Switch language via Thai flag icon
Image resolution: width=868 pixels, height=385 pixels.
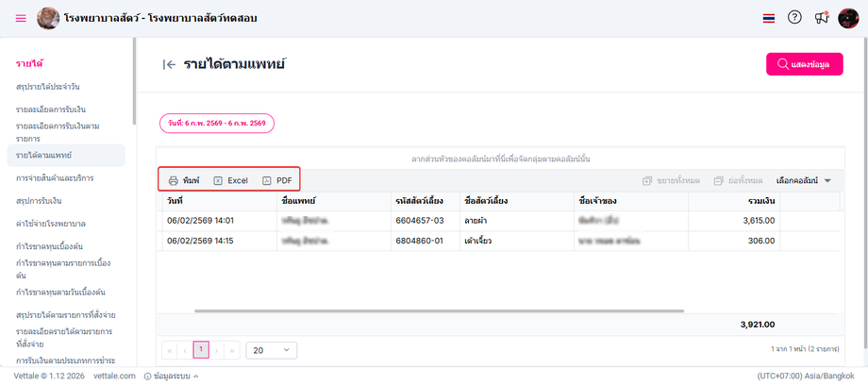point(768,18)
